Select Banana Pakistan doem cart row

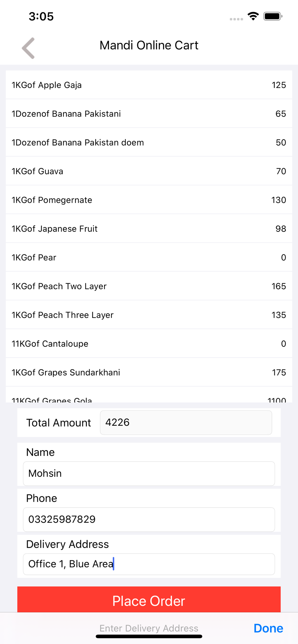[149, 142]
